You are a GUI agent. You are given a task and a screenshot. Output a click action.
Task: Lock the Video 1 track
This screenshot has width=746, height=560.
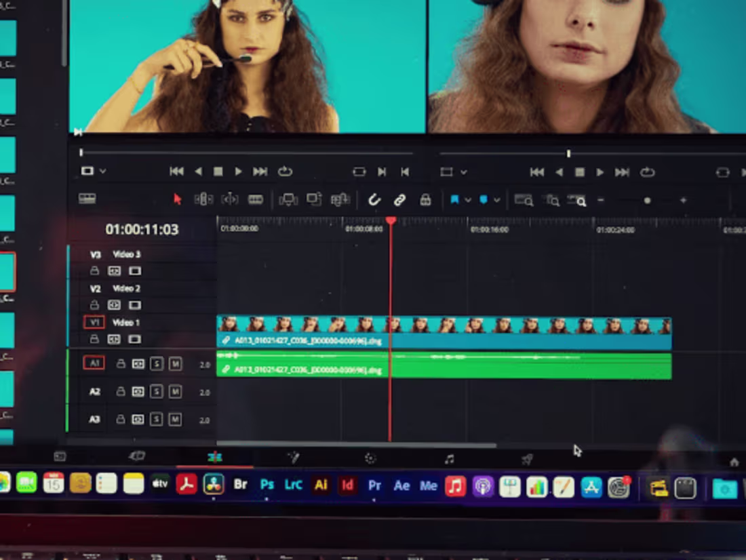[x=94, y=339]
